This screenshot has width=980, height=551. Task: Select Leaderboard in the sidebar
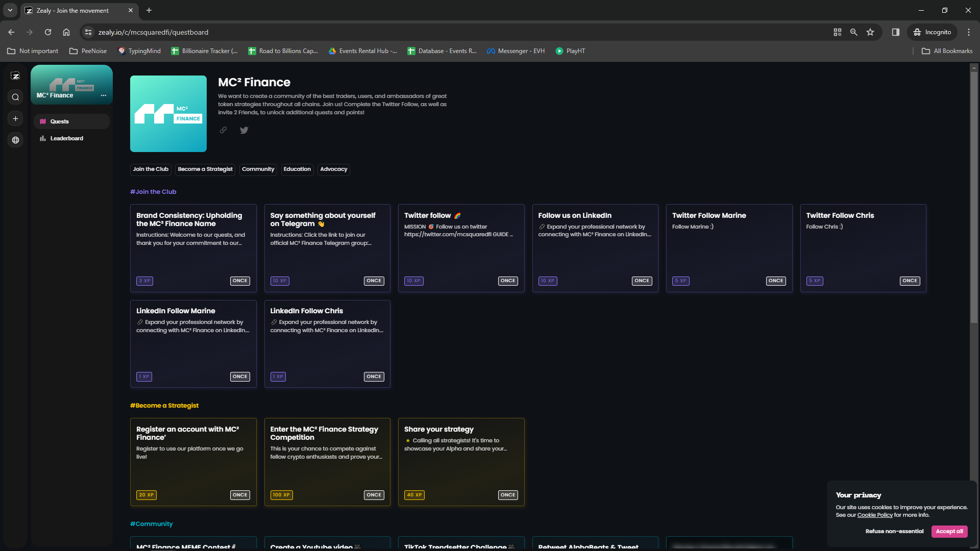[x=71, y=138]
